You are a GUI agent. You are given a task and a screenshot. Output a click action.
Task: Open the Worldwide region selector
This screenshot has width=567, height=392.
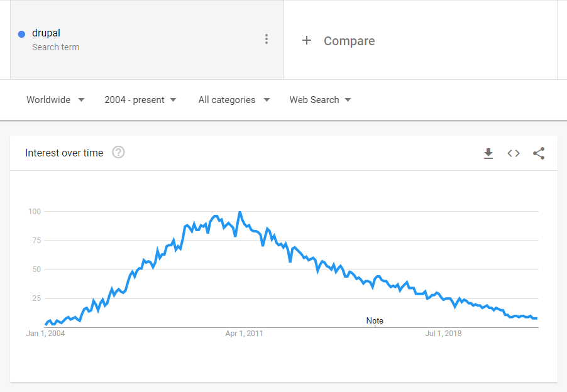pyautogui.click(x=48, y=99)
